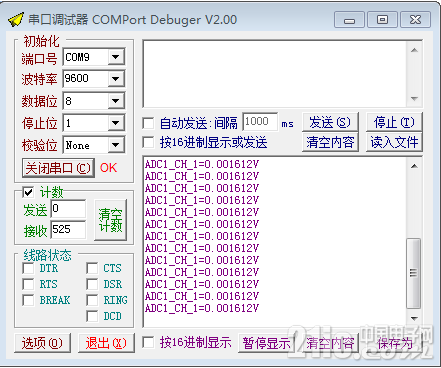Click down arrow of send box scrollbar
Image resolution: width=441 pixels, height=368 pixels.
[x=414, y=99]
